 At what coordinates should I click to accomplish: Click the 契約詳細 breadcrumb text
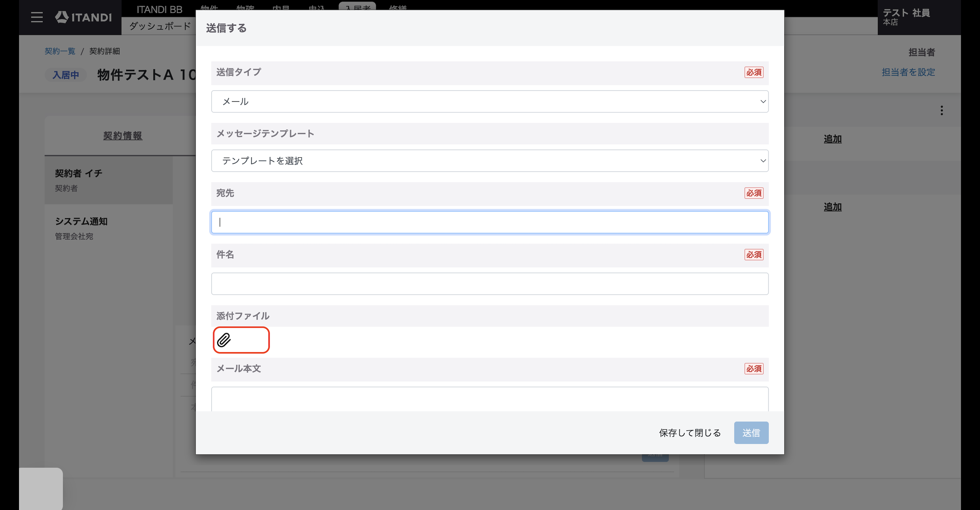tap(104, 51)
